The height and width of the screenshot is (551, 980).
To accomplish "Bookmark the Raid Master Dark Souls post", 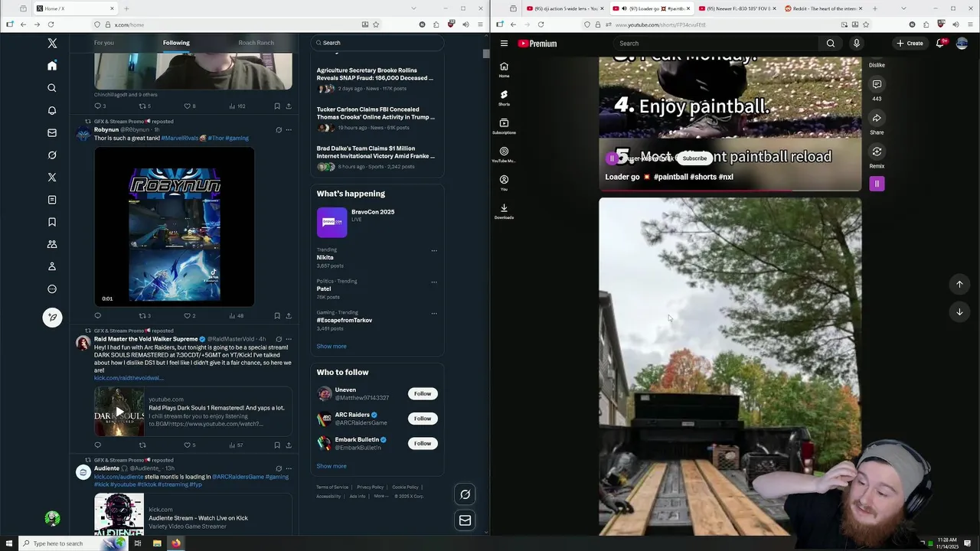I will click(277, 445).
